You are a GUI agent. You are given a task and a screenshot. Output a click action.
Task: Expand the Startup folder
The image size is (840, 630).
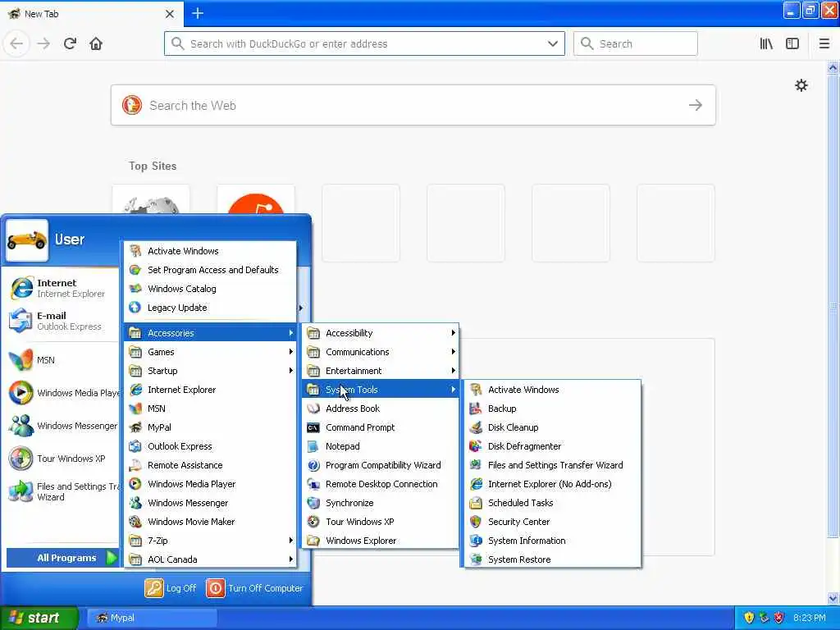[211, 370]
